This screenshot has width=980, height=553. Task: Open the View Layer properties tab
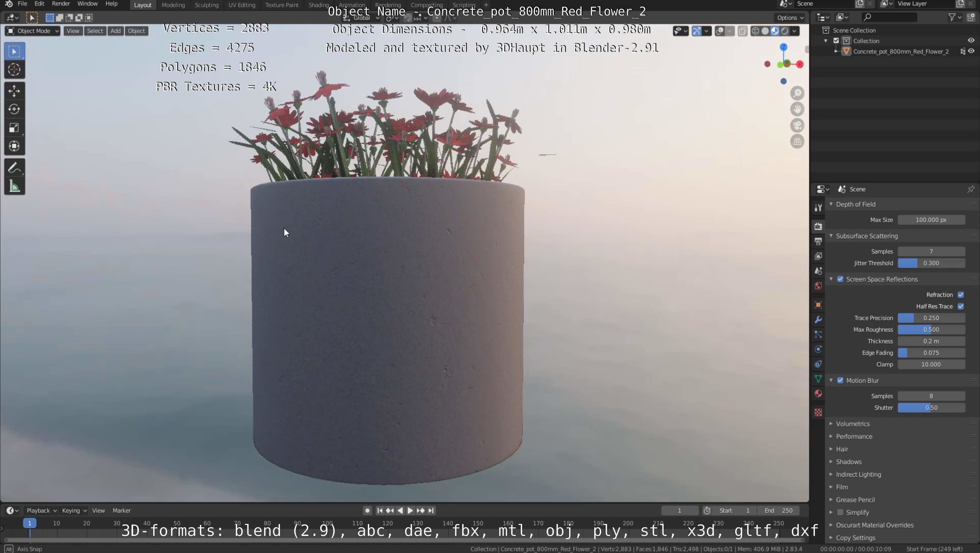818,256
